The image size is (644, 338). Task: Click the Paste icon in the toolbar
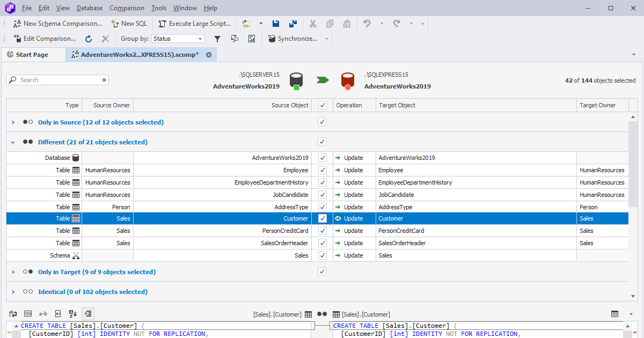click(346, 24)
